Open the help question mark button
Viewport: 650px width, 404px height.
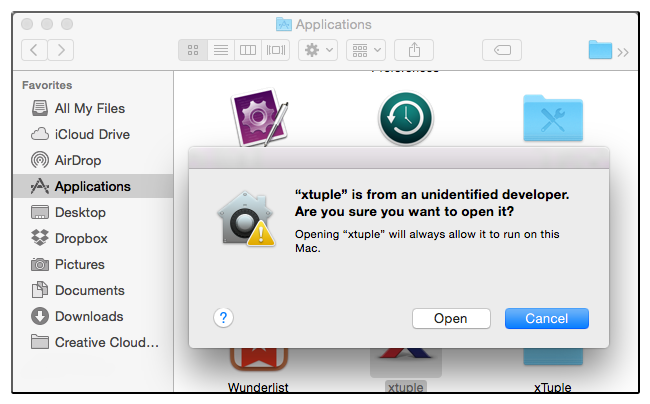[224, 317]
